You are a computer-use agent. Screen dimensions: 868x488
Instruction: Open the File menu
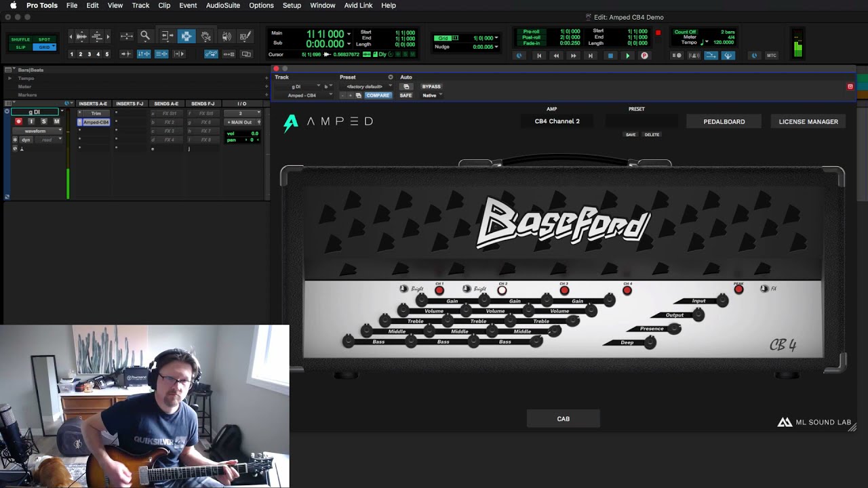pyautogui.click(x=72, y=5)
